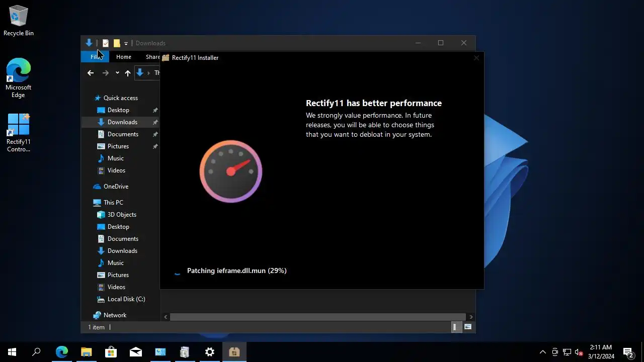Click the Properties quick access toolbar icon
Screen dimensions: 644x362
[x=106, y=43]
